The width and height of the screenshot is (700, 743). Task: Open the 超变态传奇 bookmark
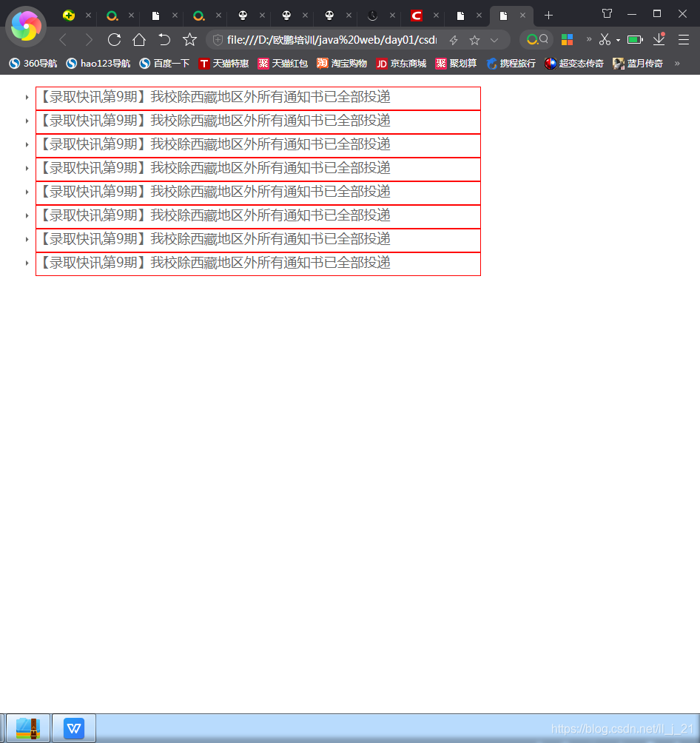(574, 64)
